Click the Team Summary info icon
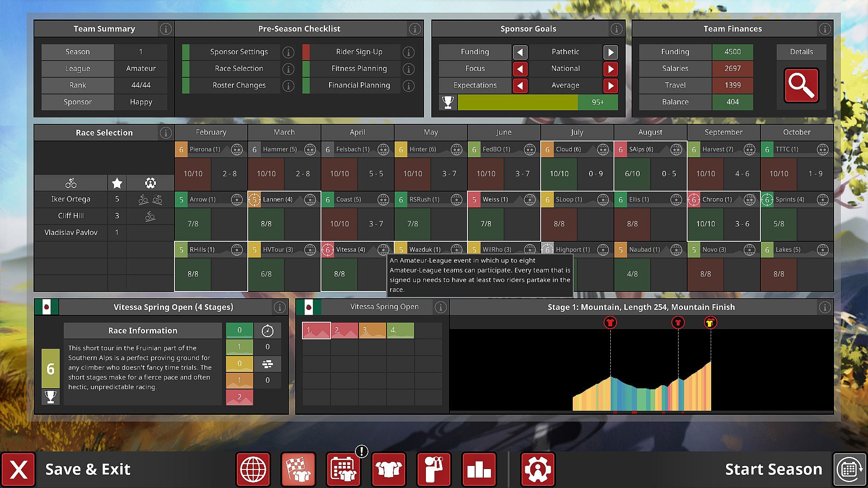Image resolution: width=868 pixels, height=488 pixels. tap(165, 29)
